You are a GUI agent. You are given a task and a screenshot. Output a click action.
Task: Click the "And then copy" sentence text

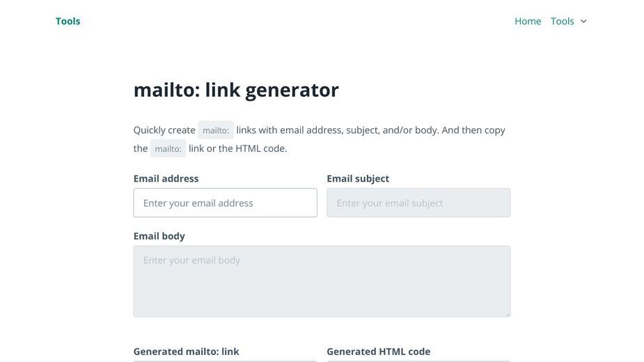pos(473,130)
